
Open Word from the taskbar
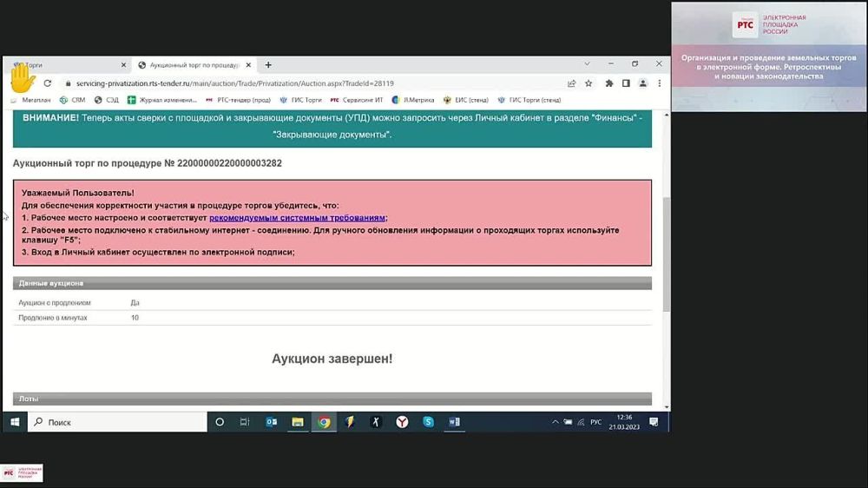(454, 422)
